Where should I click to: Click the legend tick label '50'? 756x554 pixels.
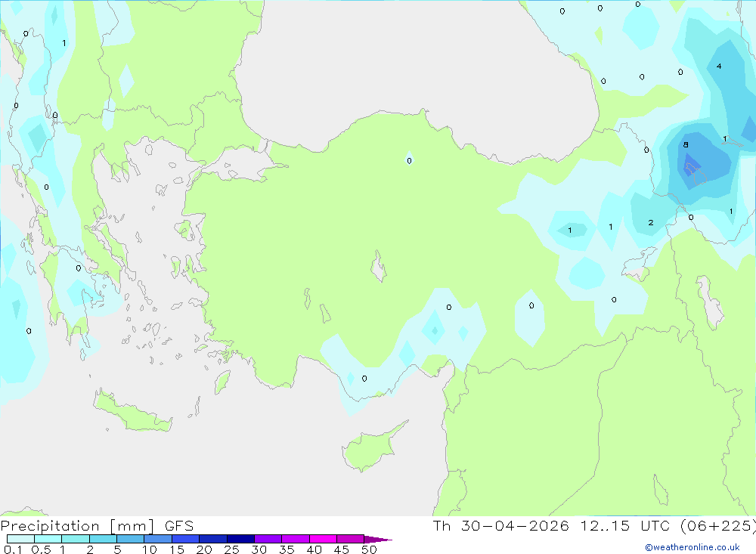[369, 549]
